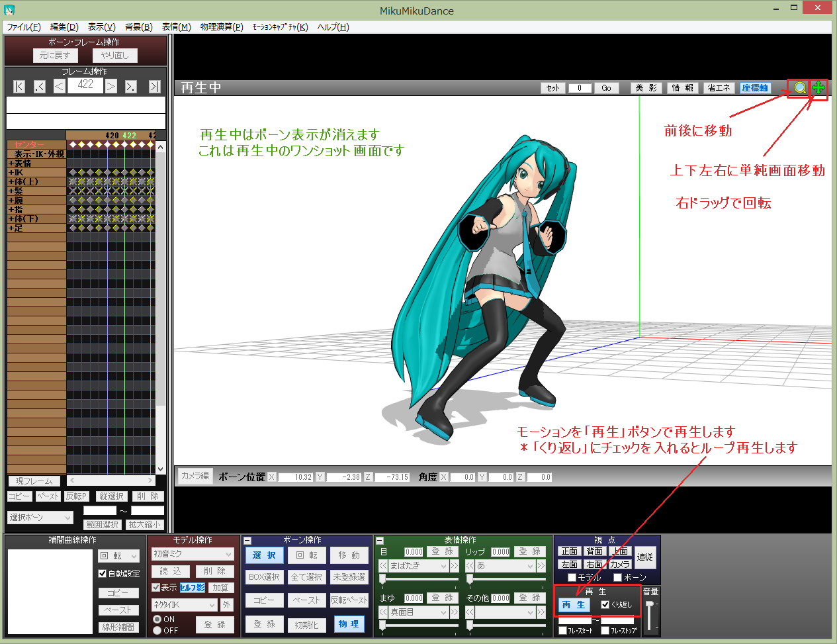The width and height of the screenshot is (837, 644).
Task: Next その他 morph arrow
Action: tap(541, 612)
